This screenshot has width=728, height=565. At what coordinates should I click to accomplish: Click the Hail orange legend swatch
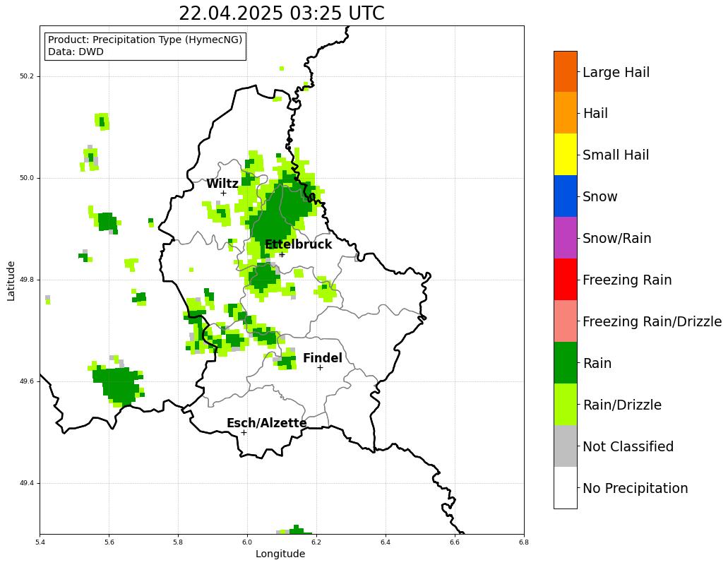[566, 113]
